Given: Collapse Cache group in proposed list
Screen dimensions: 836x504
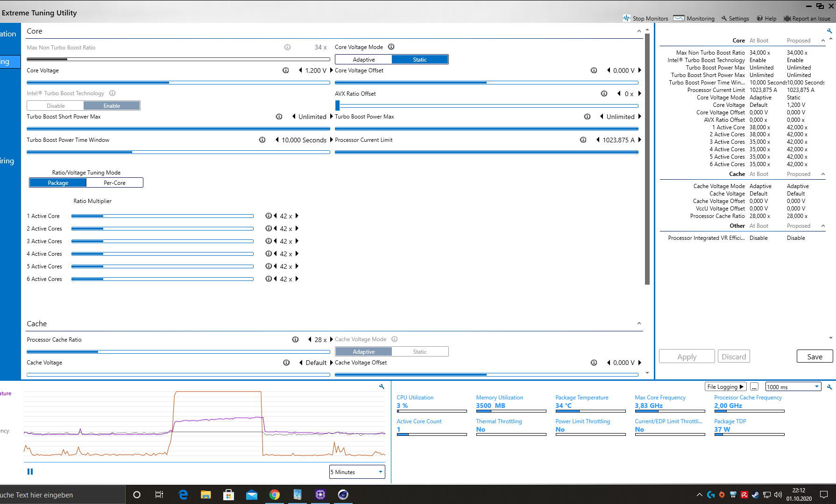Looking at the screenshot, I should pyautogui.click(x=823, y=174).
